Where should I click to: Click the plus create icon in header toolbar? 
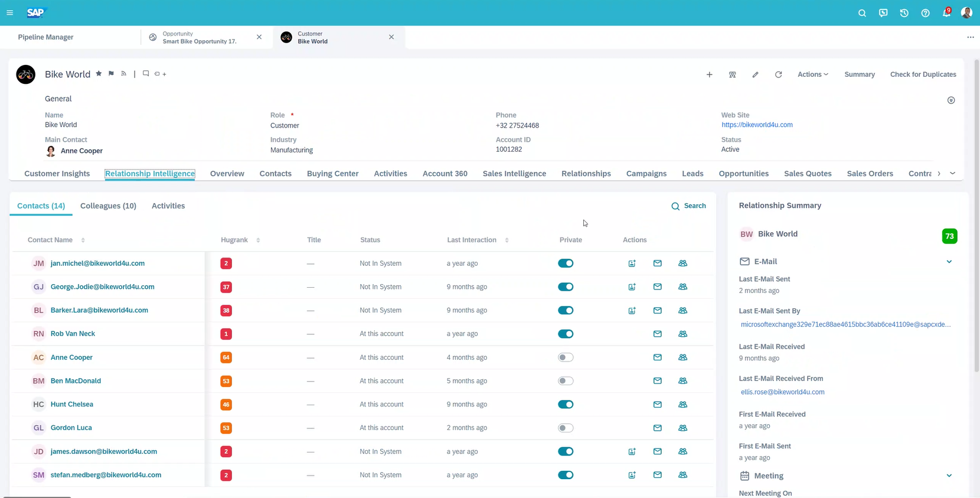click(x=710, y=74)
